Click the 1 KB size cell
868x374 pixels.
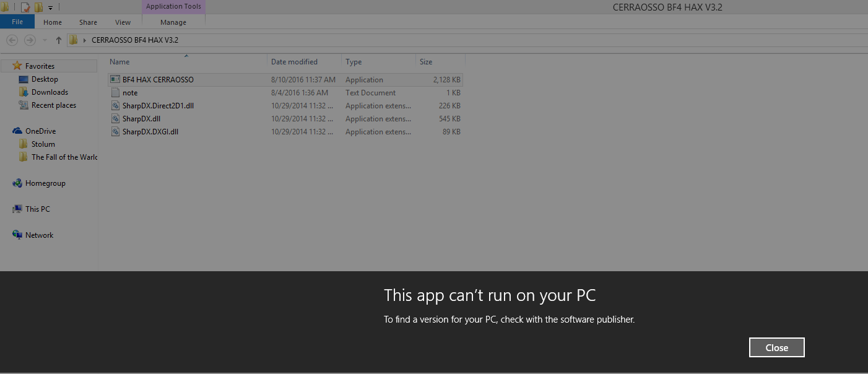(x=454, y=93)
